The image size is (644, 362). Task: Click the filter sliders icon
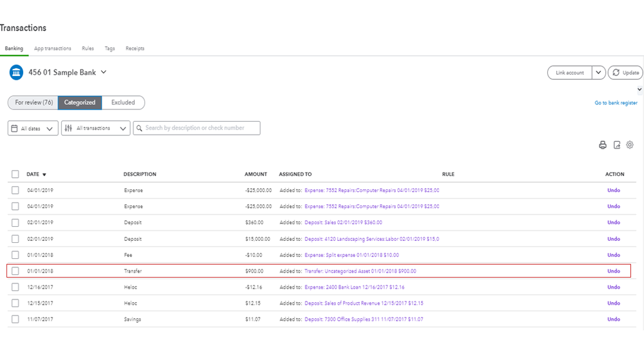tap(69, 129)
